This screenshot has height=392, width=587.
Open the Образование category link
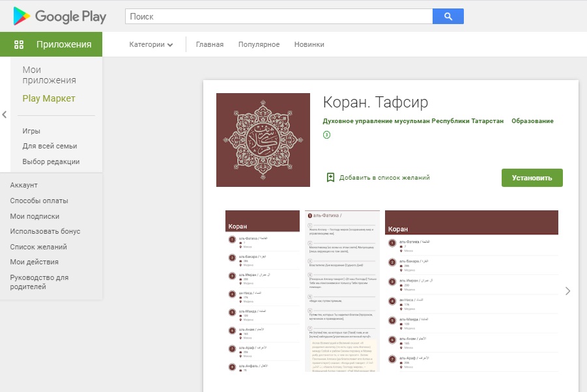[532, 121]
